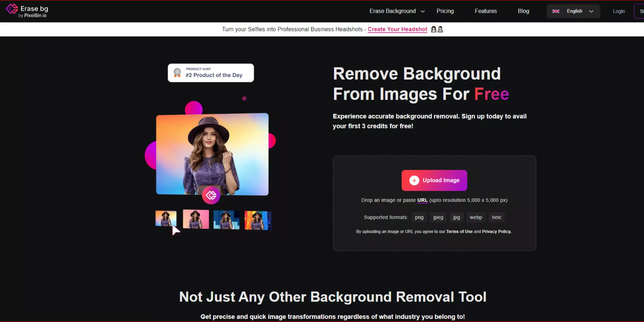Go to the Features page
Screen dimensions: 644x322
pos(486,11)
